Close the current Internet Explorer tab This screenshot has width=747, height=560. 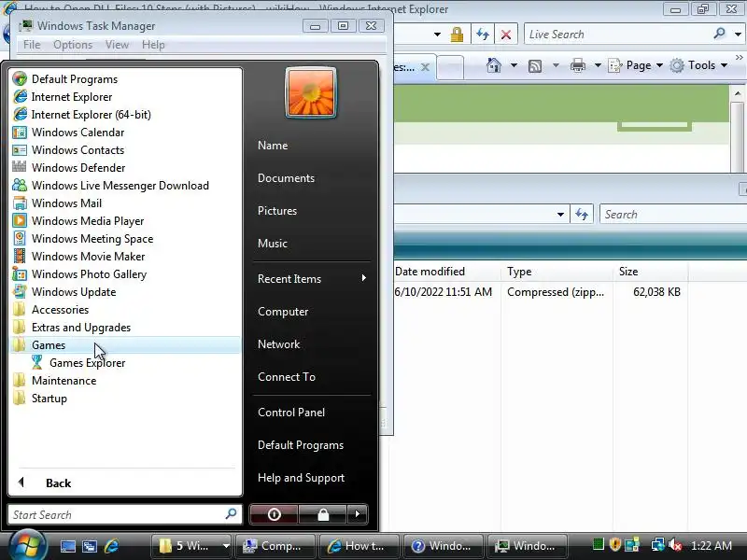click(426, 67)
